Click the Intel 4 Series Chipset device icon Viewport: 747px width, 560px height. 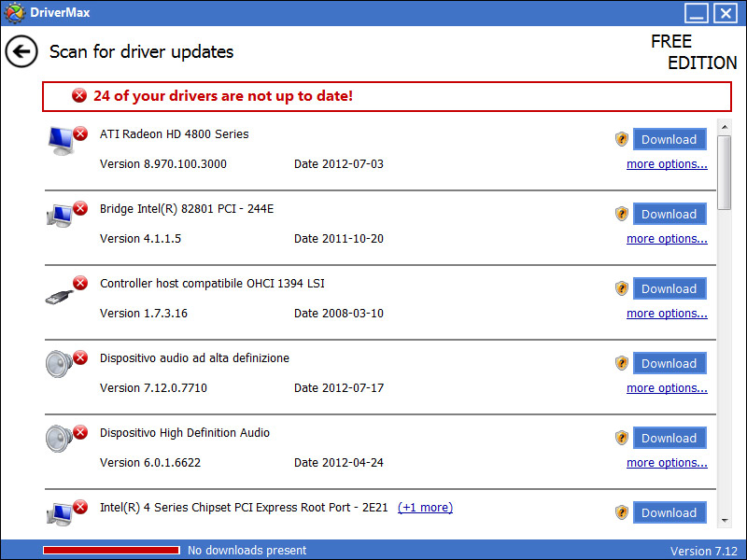[61, 511]
